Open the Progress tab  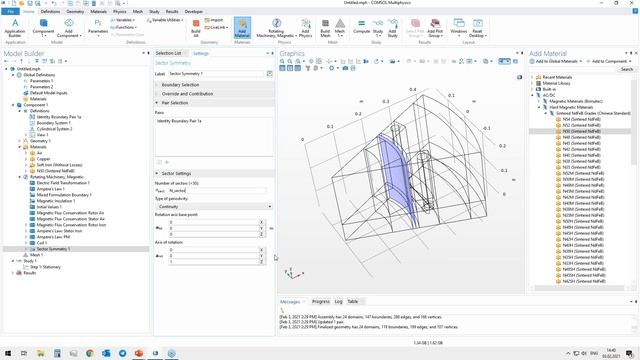[x=321, y=302]
